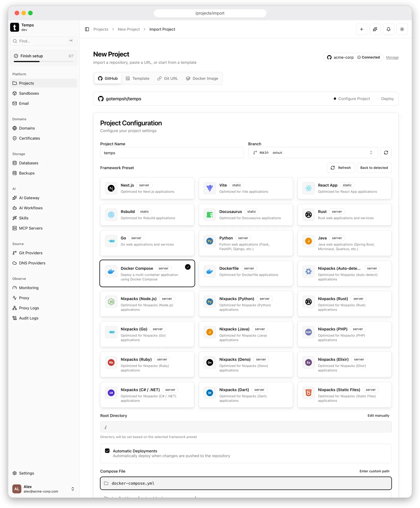This screenshot has width=420, height=508.
Task: Open Sandboxes in sidebar
Action: click(x=44, y=93)
